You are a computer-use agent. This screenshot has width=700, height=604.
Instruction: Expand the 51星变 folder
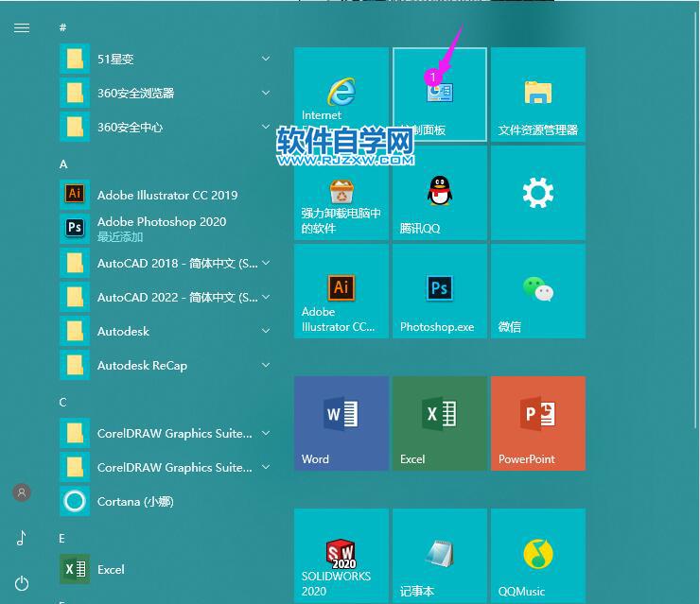pyautogui.click(x=266, y=60)
